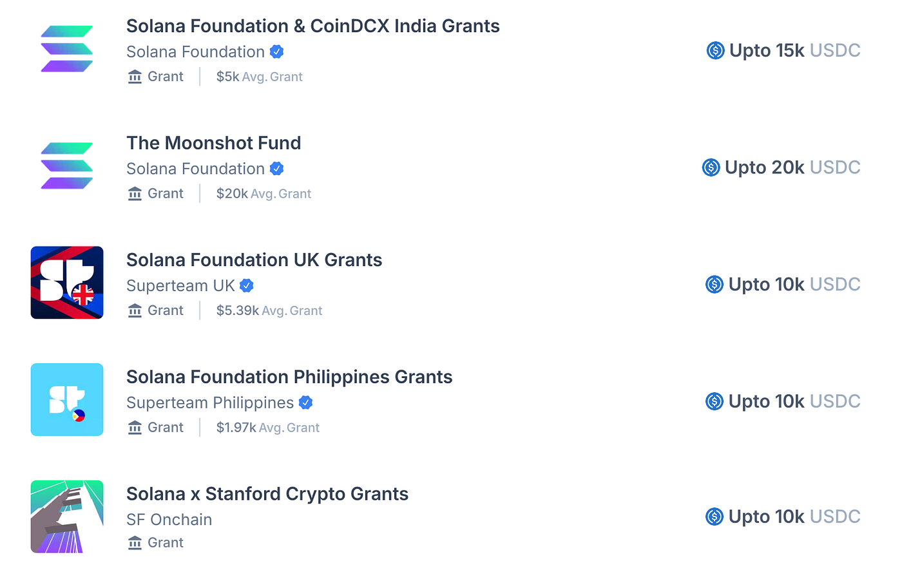The height and width of the screenshot is (588, 902).
Task: Open Solana x Stanford Crypto Grants title
Action: click(267, 494)
